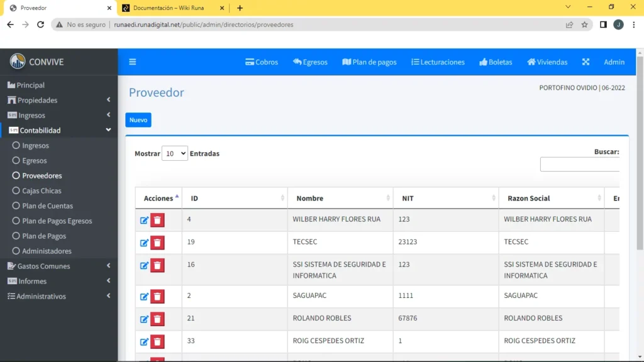Open the Cobros menu in top navigation

pyautogui.click(x=262, y=62)
